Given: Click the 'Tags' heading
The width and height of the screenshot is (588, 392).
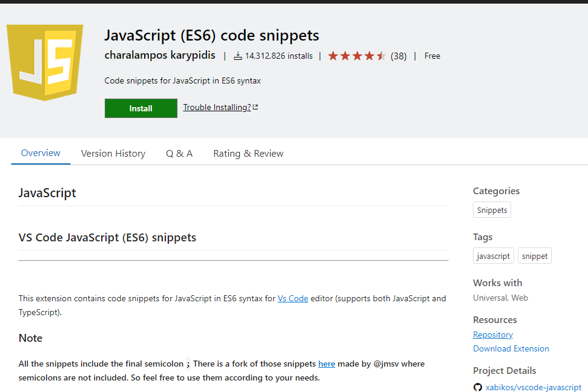Looking at the screenshot, I should pos(483,237).
